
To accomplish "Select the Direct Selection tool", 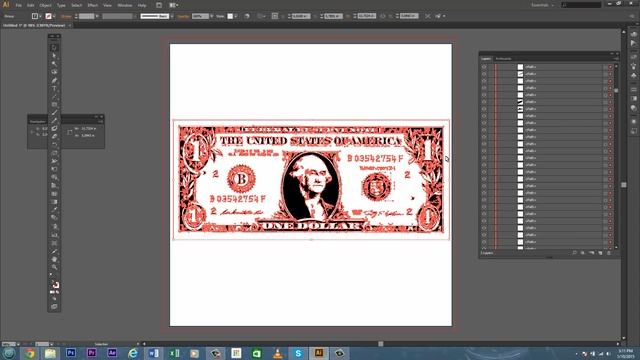I will click(54, 56).
